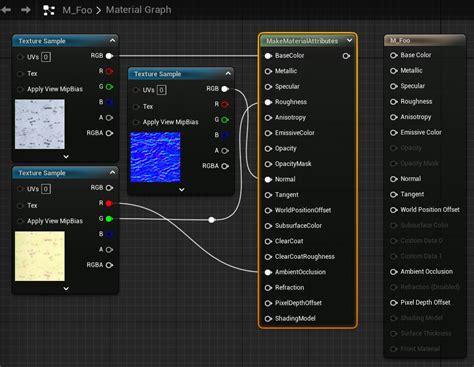Click Pixel Depth Offset pin on M_Foo
The height and width of the screenshot is (367, 474).
394,303
